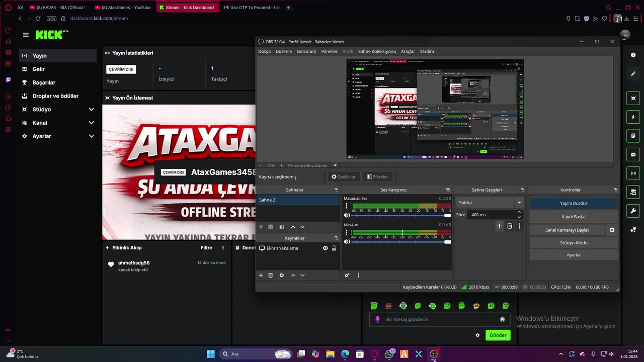This screenshot has width=644, height=362.
Task: Open emoji picker in Kick chat input
Action: coord(502,319)
